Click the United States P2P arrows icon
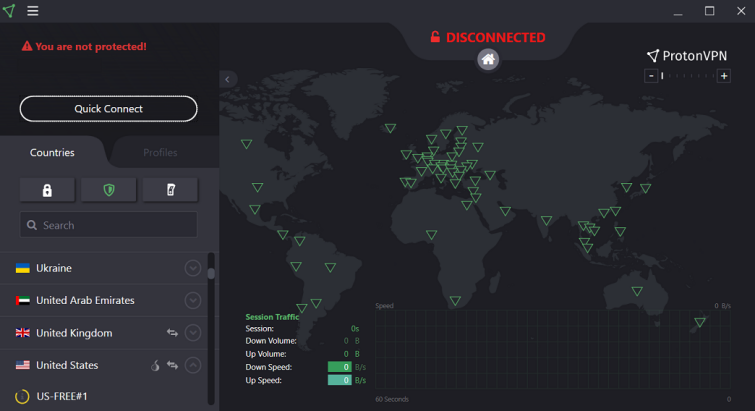This screenshot has width=755, height=411. [x=172, y=365]
